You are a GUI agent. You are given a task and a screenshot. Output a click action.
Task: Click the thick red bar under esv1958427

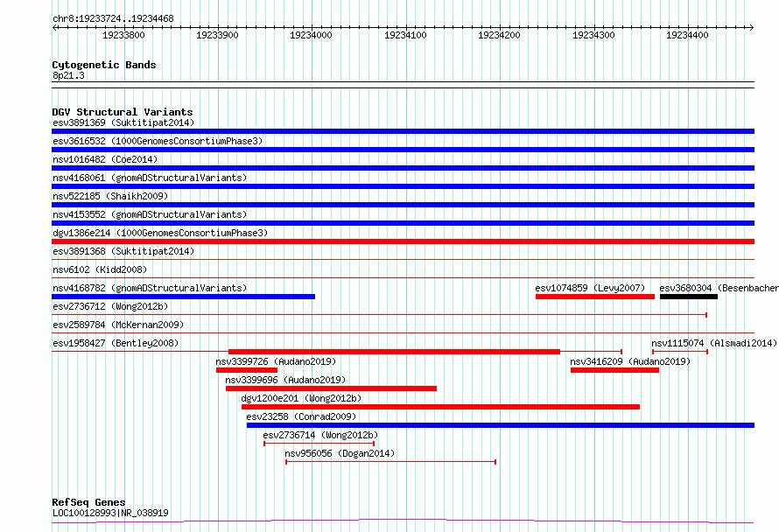click(x=394, y=352)
